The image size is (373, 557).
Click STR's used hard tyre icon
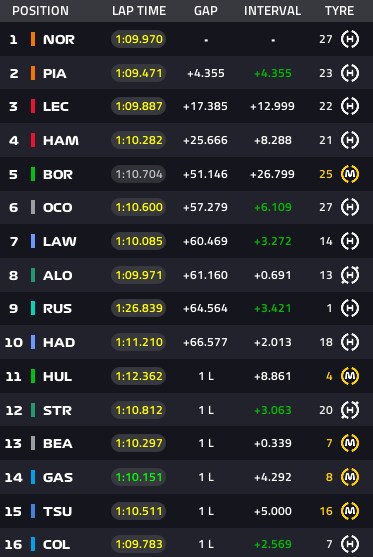tap(350, 410)
